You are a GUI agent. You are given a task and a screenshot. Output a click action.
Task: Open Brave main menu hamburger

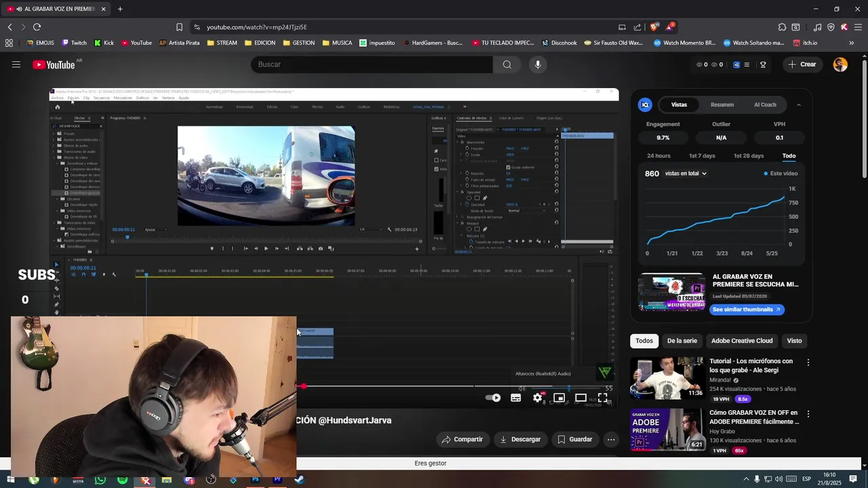858,27
